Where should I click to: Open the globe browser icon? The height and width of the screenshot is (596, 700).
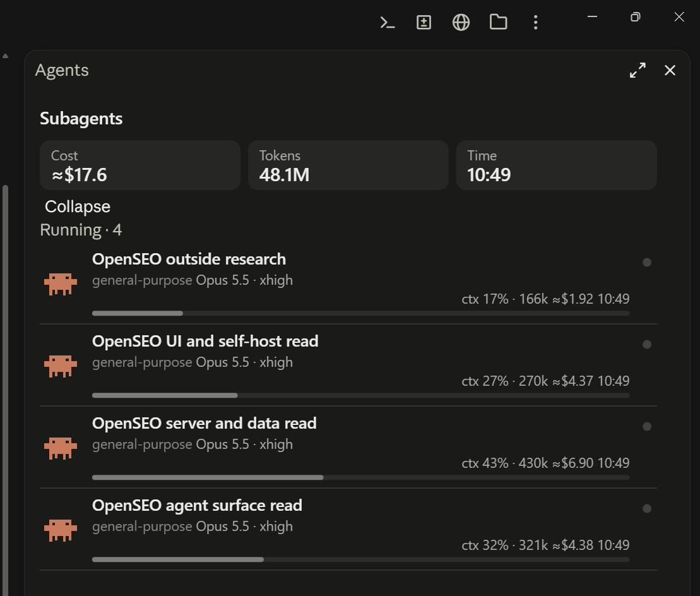[461, 22]
